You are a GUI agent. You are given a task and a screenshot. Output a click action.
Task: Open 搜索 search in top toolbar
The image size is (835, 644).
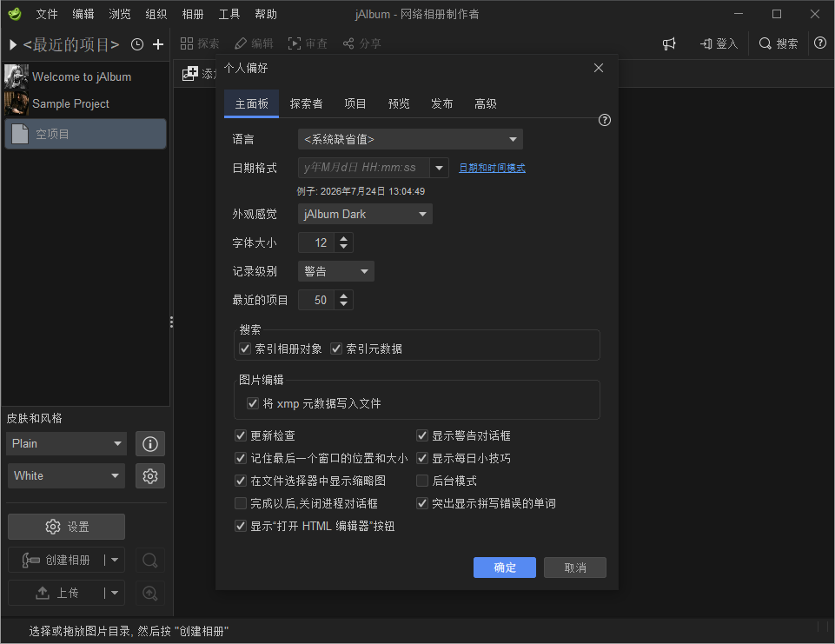[x=779, y=43]
